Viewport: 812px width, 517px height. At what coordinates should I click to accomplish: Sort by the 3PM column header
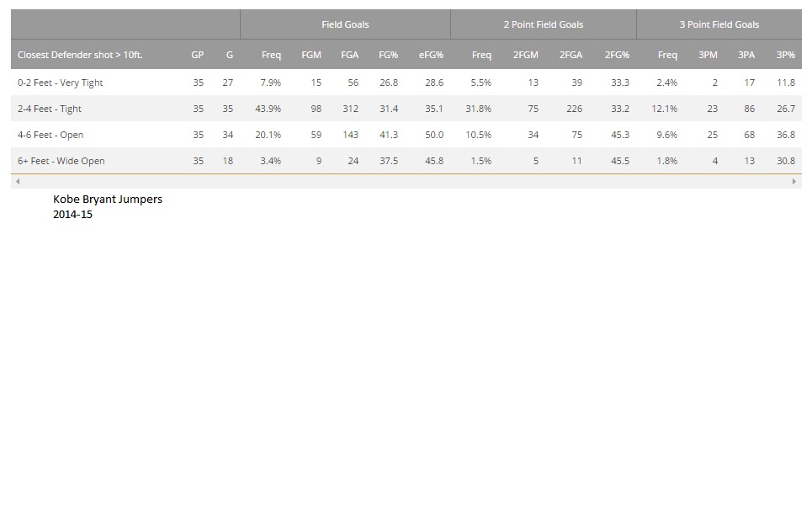(x=708, y=55)
